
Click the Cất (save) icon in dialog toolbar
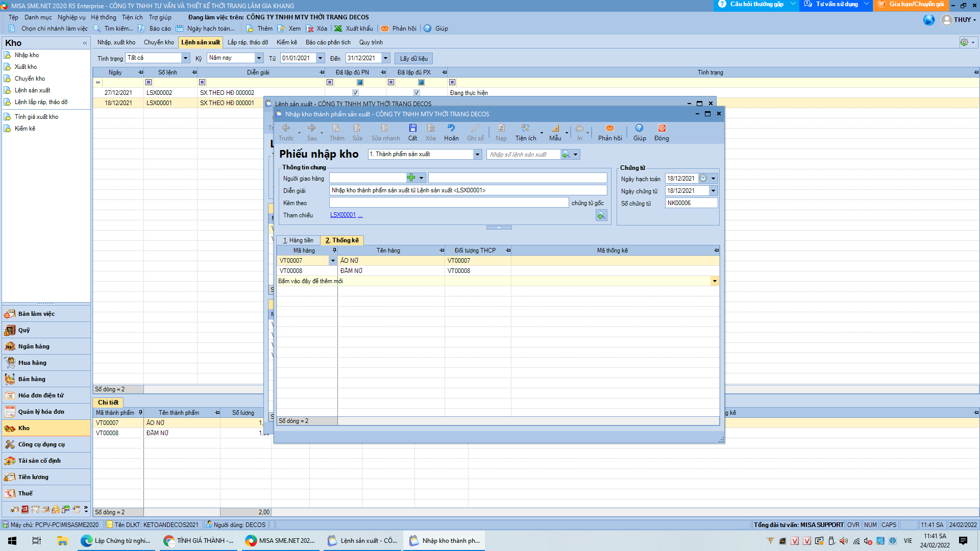[x=412, y=128]
